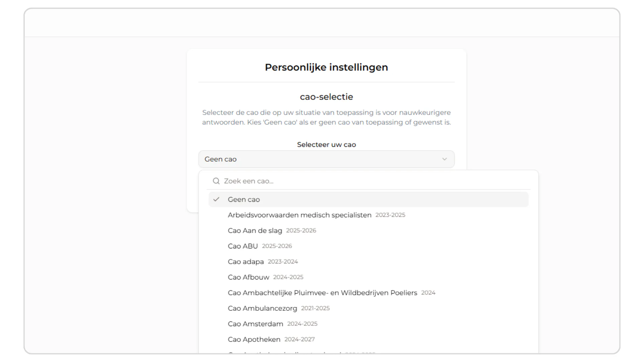644x362 pixels.
Task: Click the 2024 year tag of Poeliers cao
Action: pyautogui.click(x=428, y=293)
